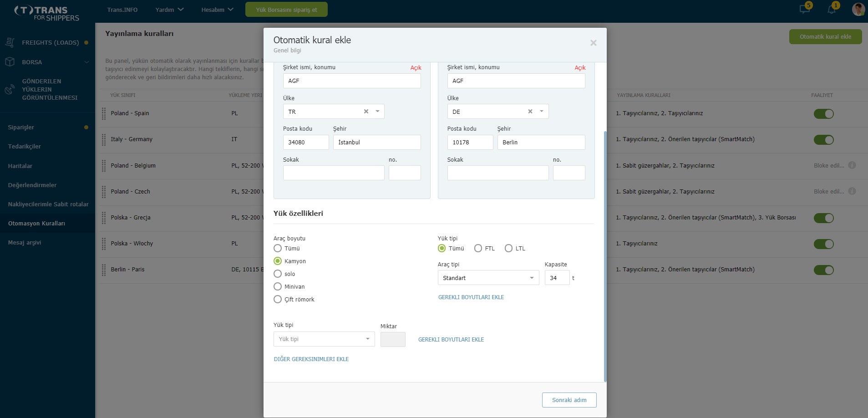868x418 pixels.
Task: Open the notifications bell
Action: 832,9
